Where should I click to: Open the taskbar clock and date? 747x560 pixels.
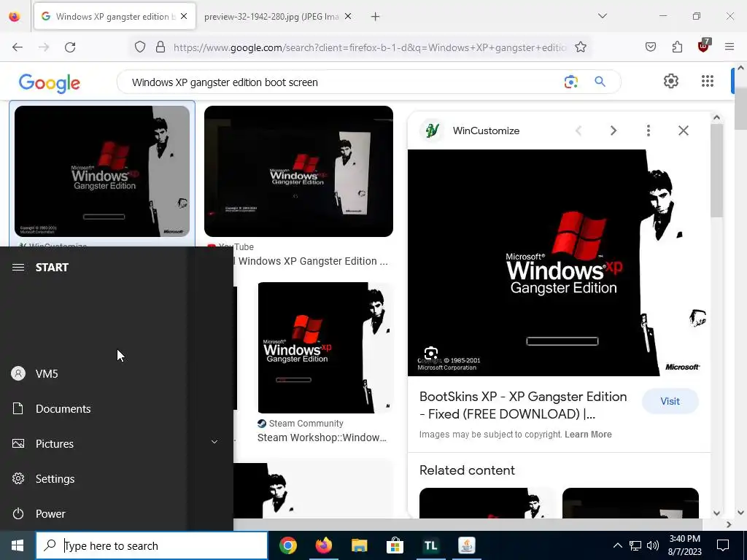(684, 545)
